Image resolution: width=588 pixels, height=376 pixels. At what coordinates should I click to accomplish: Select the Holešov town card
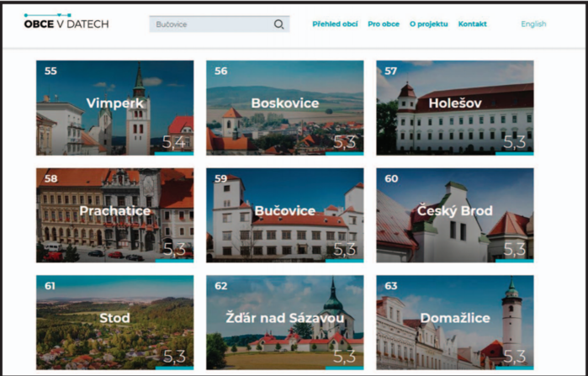454,108
